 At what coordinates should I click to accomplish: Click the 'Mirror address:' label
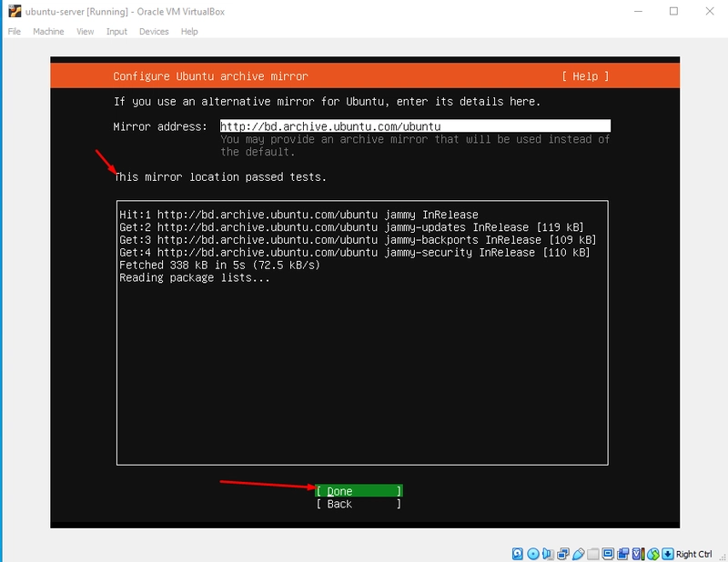(x=160, y=126)
